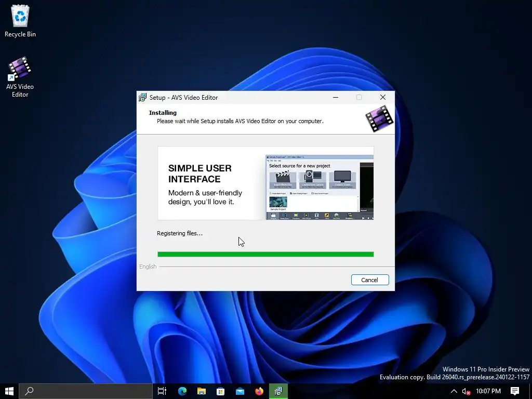This screenshot has height=399, width=532.
Task: Minimize the Setup window
Action: click(336, 97)
